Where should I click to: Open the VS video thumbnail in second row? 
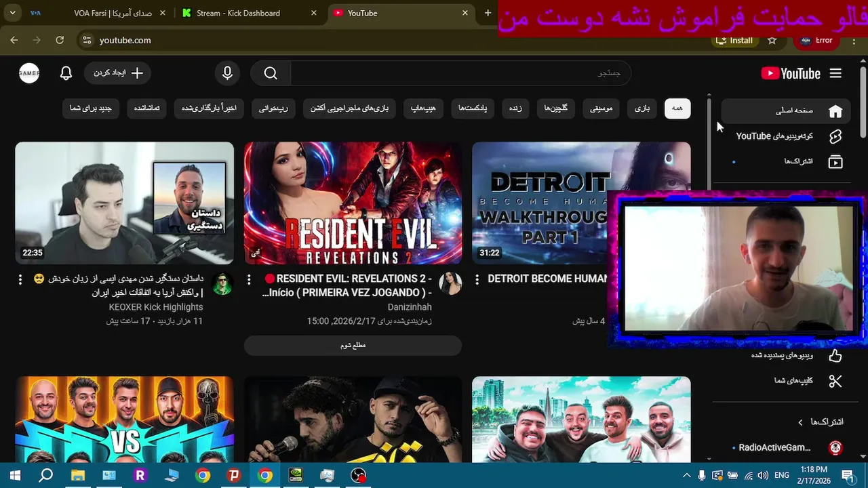[124, 420]
